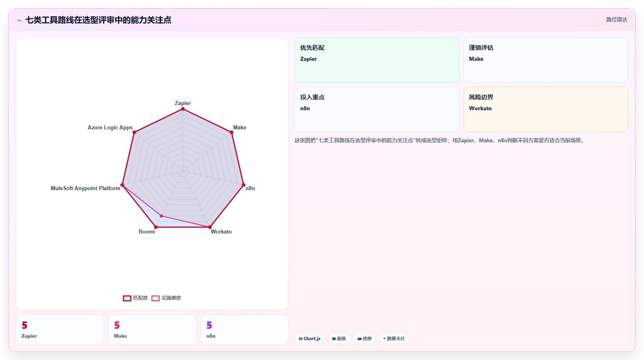Screen dimensions: 644x360
Task: Open the 谨慎评估 Make card
Action: (546, 60)
